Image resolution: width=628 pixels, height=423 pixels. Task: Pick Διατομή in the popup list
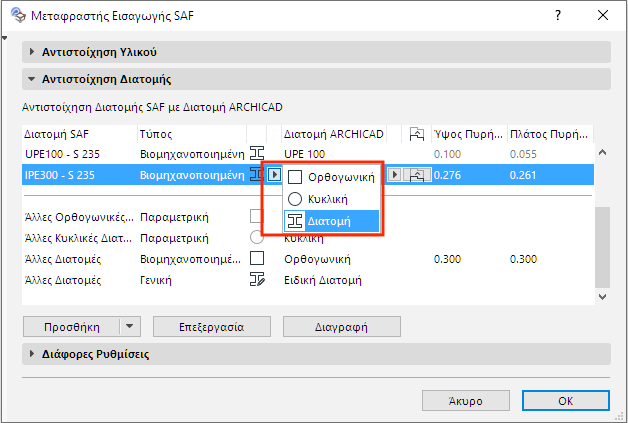pos(331,221)
